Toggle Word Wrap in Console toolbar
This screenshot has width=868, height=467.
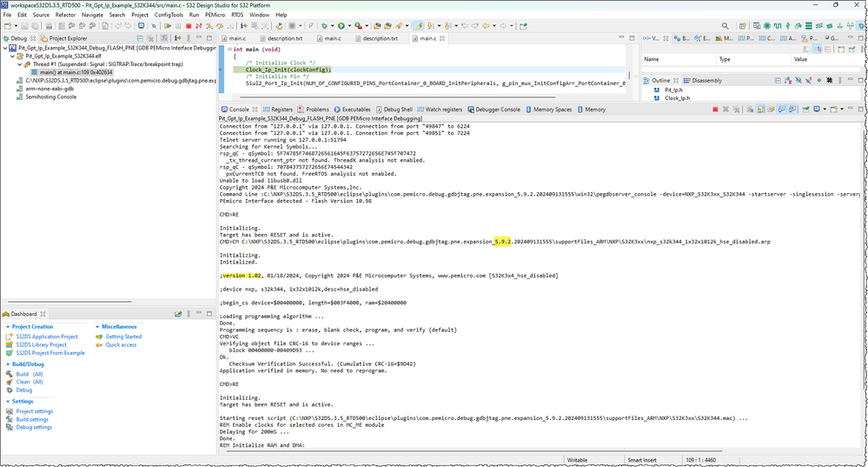pyautogui.click(x=772, y=109)
